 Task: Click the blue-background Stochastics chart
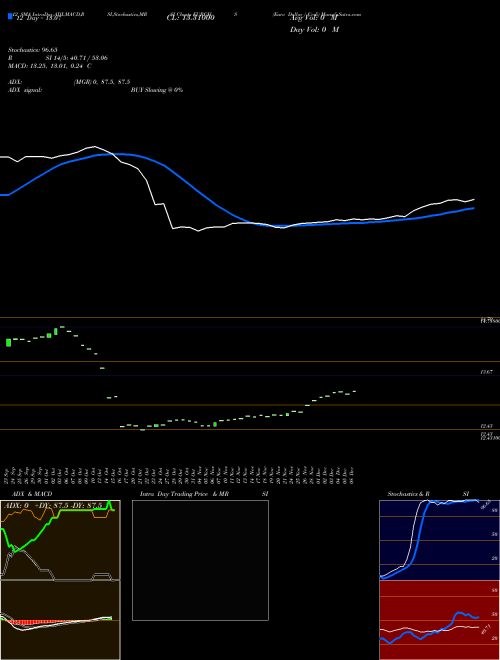pyautogui.click(x=439, y=540)
